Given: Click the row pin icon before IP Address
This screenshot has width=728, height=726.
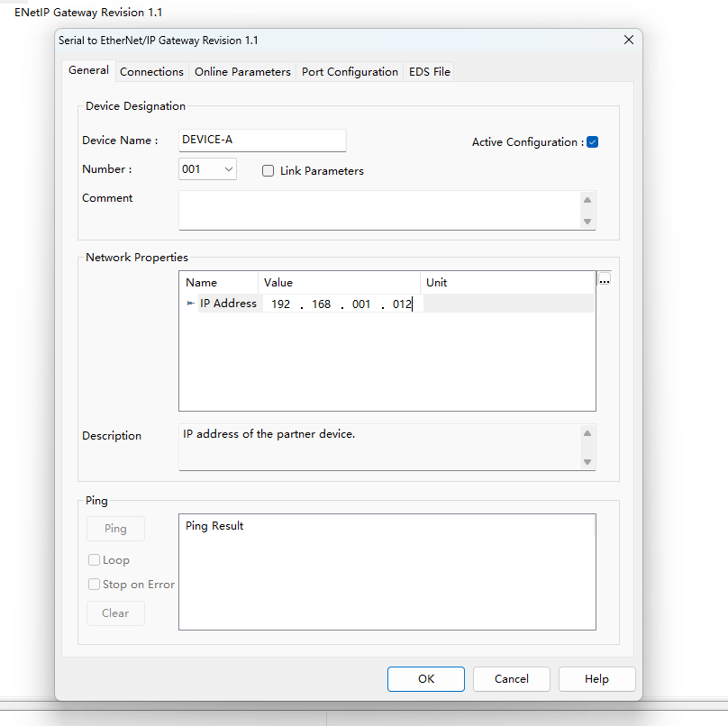Looking at the screenshot, I should (190, 304).
